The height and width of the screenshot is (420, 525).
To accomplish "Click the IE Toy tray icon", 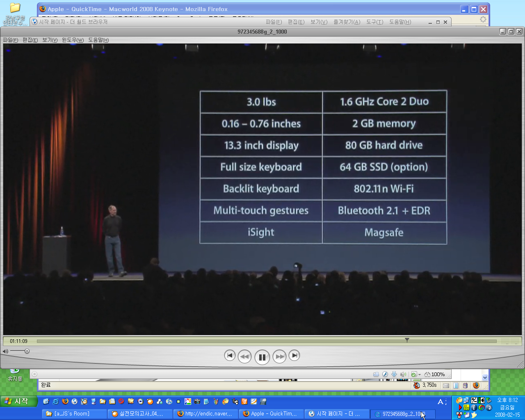I will coord(466,408).
